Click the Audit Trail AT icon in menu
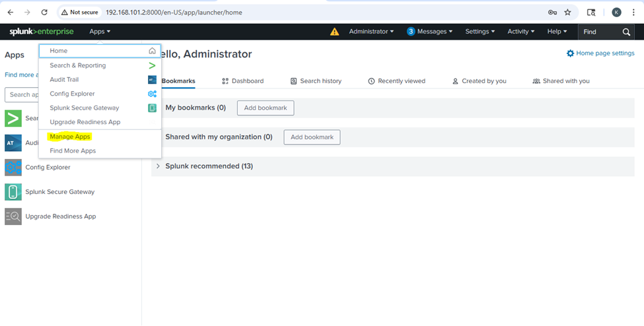 [152, 80]
